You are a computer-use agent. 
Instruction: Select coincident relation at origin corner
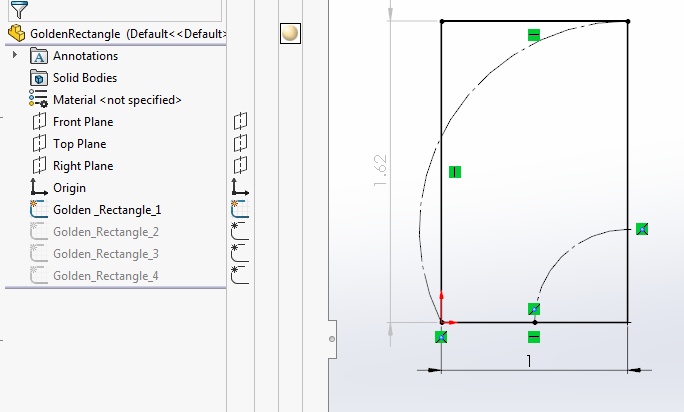[441, 337]
